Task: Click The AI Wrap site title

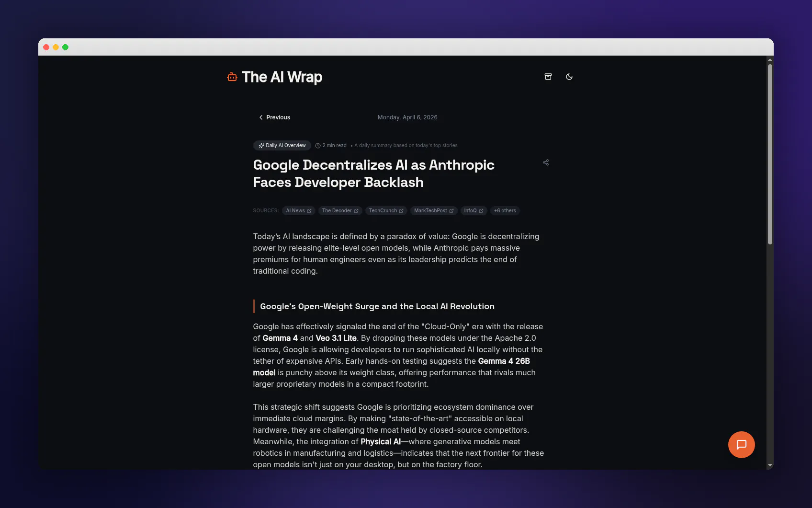Action: 282,77
